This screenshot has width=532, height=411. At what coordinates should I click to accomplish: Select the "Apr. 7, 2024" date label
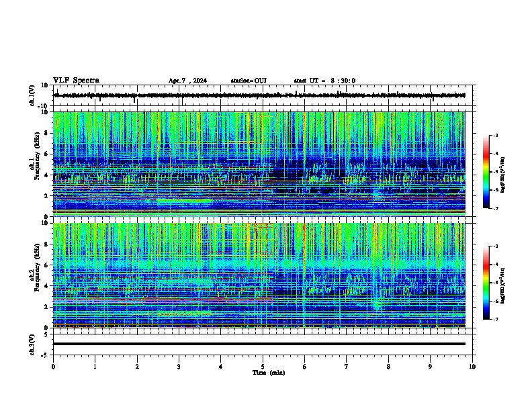(187, 81)
